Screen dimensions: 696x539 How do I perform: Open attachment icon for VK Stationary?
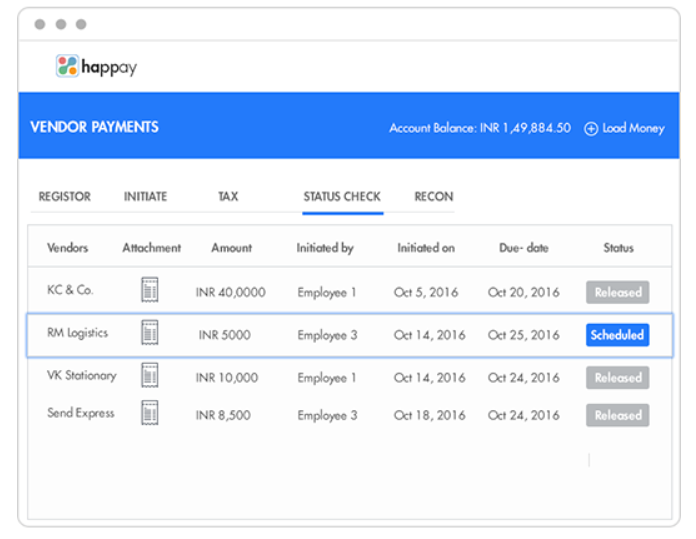click(150, 376)
